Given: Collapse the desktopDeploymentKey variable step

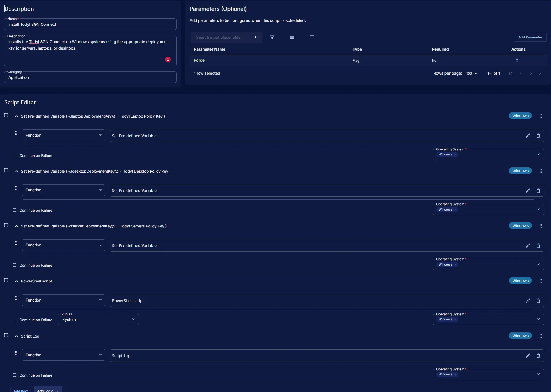Looking at the screenshot, I should tap(17, 171).
